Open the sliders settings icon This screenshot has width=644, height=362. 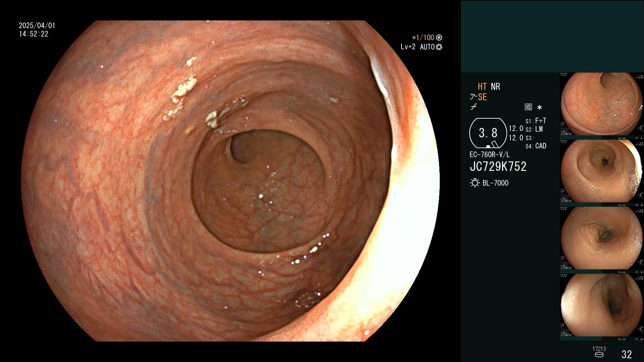[x=528, y=107]
